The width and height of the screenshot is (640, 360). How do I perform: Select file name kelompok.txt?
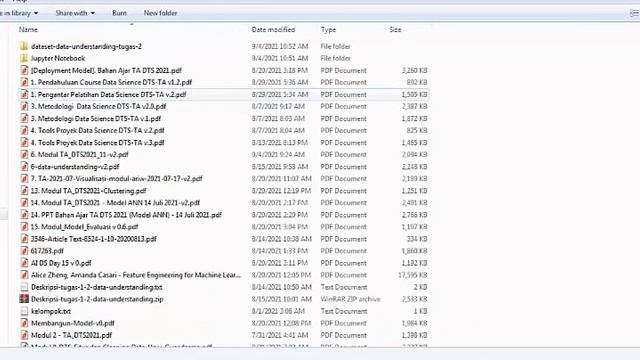pos(51,311)
